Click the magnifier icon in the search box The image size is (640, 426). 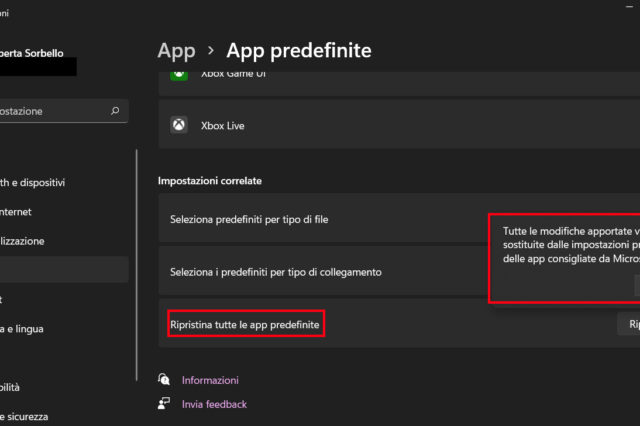click(115, 112)
